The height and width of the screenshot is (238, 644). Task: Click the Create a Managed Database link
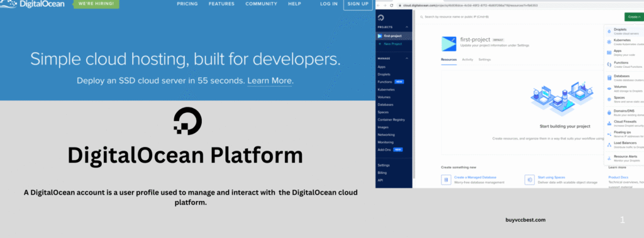pyautogui.click(x=475, y=177)
